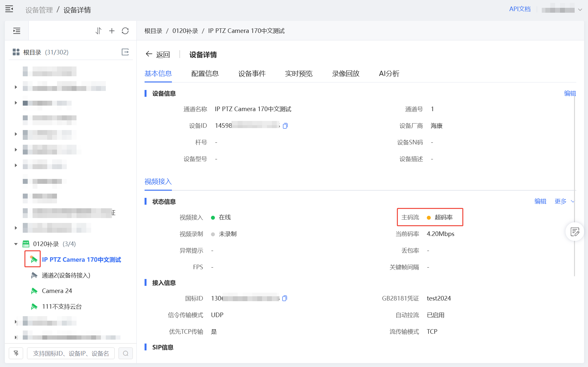Screen dimensions: 588x367
Task: Click the refresh icon above device tree
Action: pos(125,31)
